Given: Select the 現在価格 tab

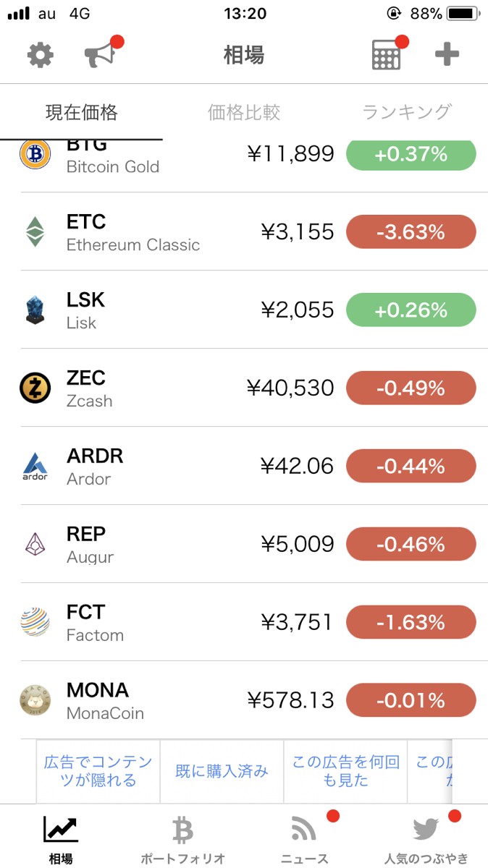Looking at the screenshot, I should pos(81,112).
